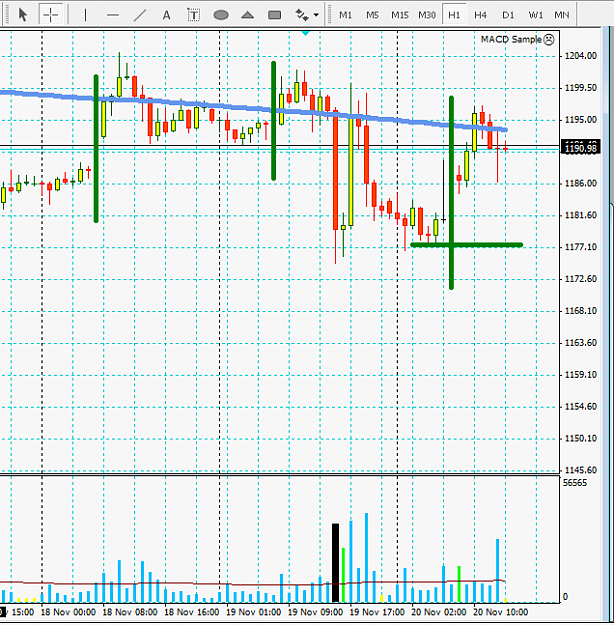614x625 pixels.
Task: Select the triangle shape tool
Action: (x=248, y=15)
